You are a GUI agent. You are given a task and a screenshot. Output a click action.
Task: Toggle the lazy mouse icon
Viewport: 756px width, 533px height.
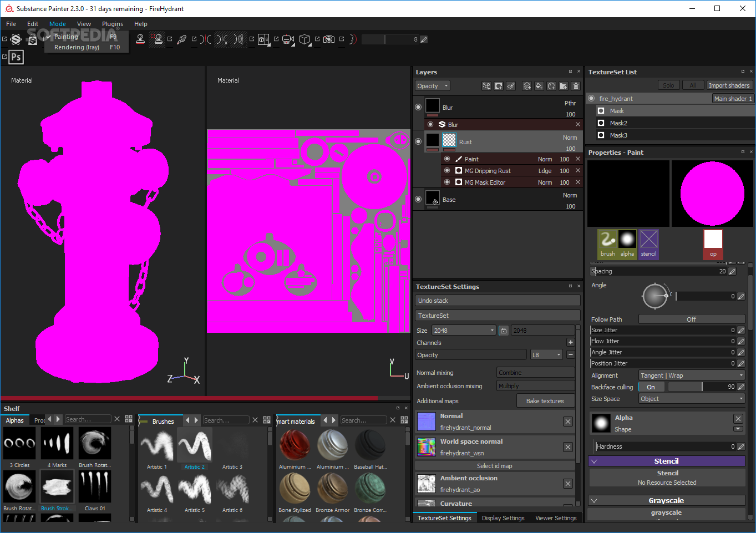click(353, 39)
